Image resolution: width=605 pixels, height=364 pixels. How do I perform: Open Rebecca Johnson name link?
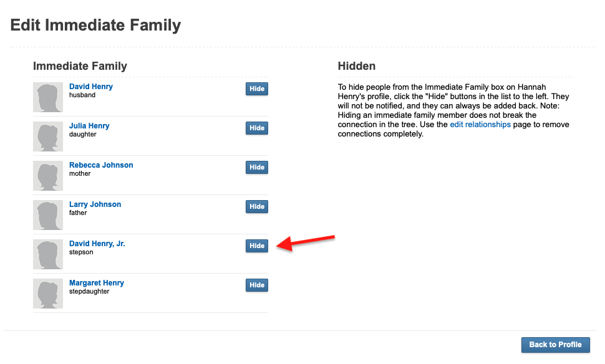click(101, 165)
